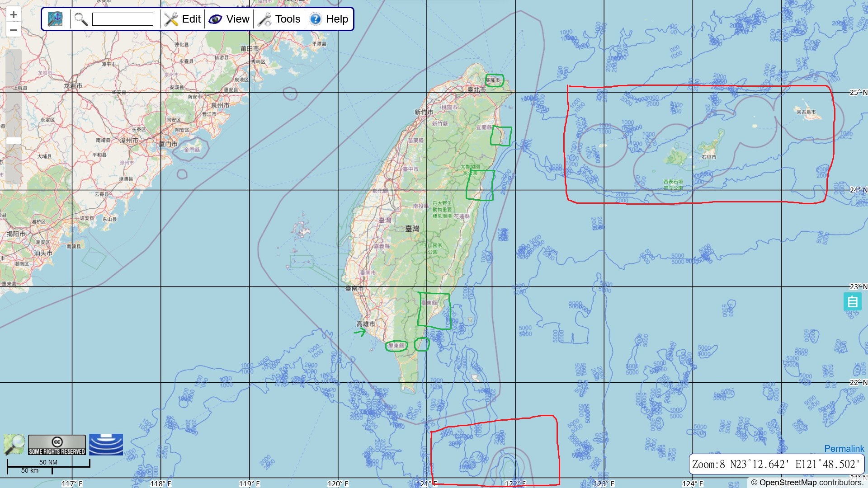The image size is (868, 488).
Task: Open the View menu
Action: coord(237,19)
